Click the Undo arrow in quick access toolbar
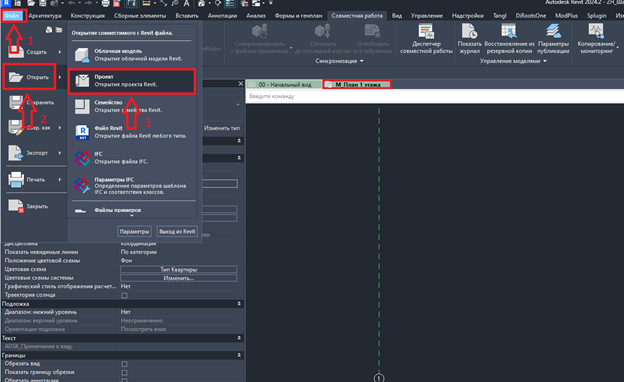624x382 pixels. point(72,3)
